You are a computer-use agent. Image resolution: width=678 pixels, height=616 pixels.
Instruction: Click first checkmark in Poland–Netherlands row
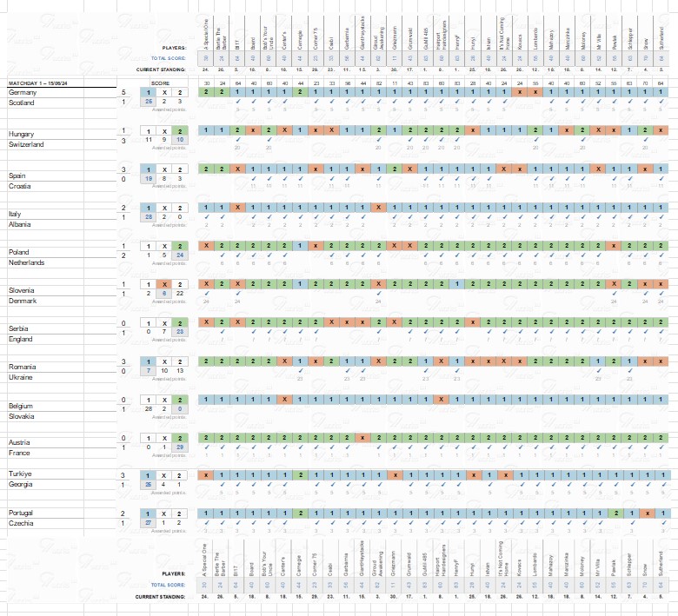(222, 255)
